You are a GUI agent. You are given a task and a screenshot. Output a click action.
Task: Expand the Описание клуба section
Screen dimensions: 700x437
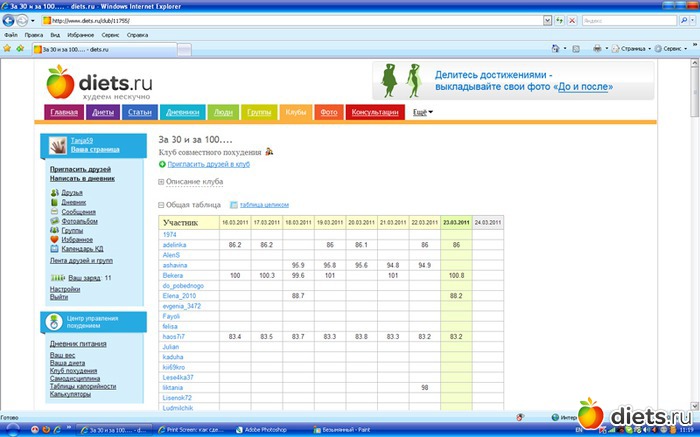162,182
